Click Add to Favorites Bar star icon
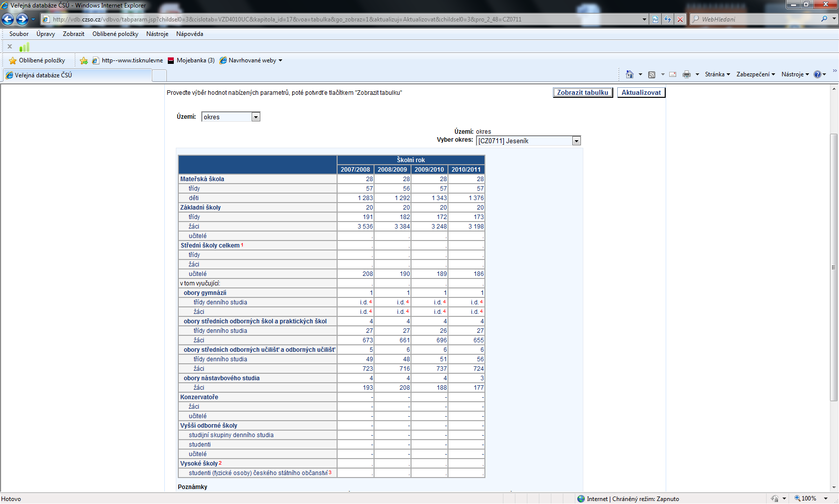The width and height of the screenshot is (839, 504). tap(84, 60)
